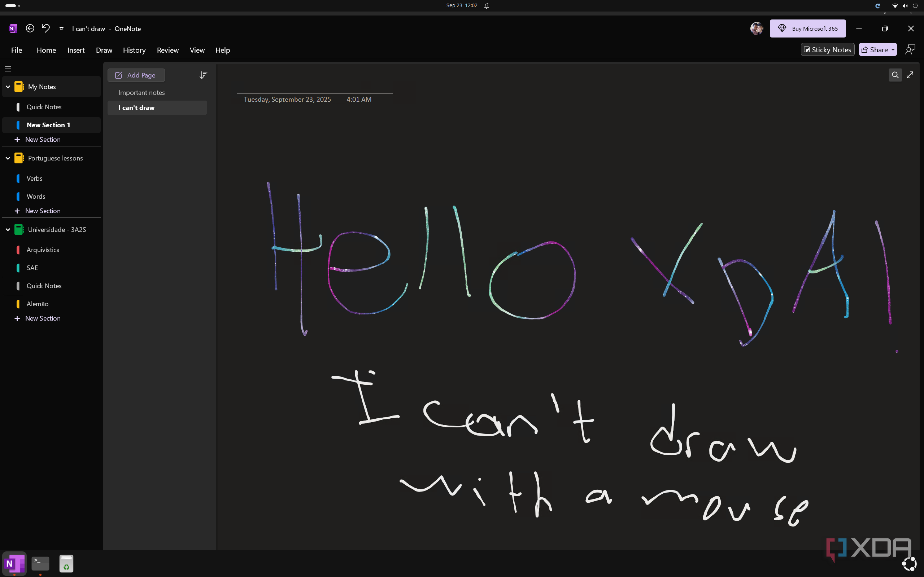The height and width of the screenshot is (577, 924).
Task: Click the Add Page button
Action: pos(136,75)
